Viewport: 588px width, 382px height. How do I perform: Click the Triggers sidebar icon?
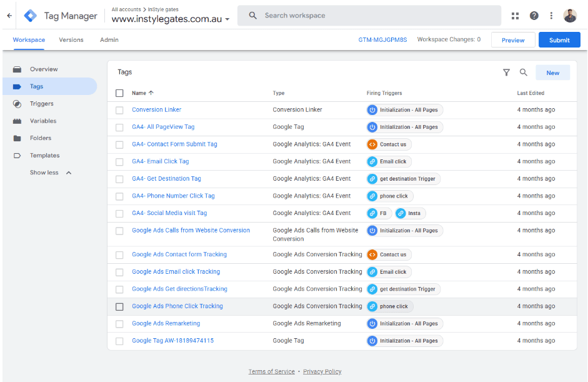coord(17,104)
